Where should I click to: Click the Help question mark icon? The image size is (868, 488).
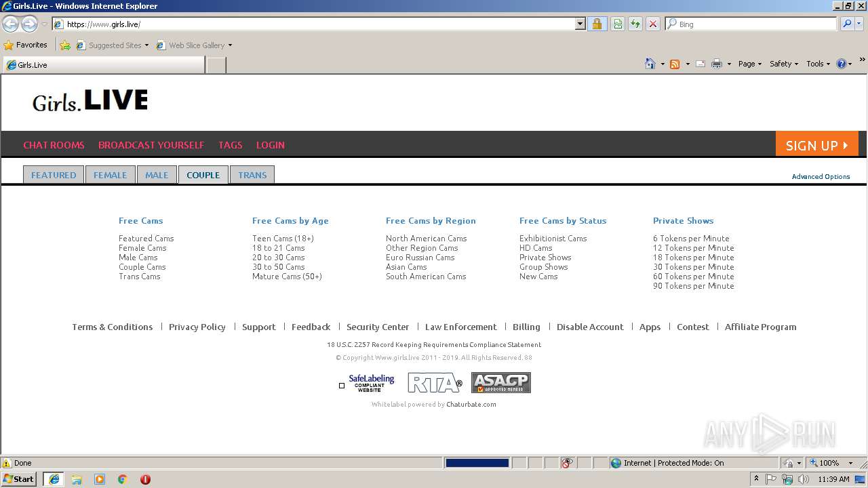pyautogui.click(x=842, y=64)
